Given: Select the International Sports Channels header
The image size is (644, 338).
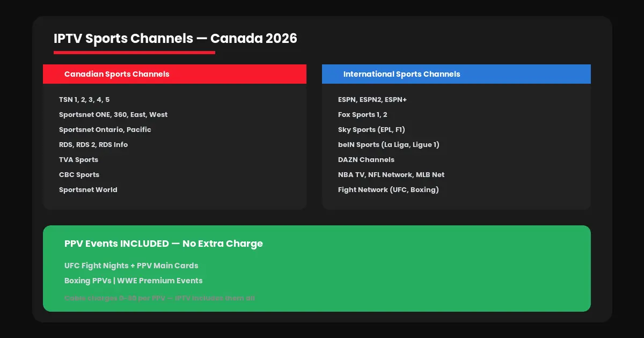Looking at the screenshot, I should click(x=456, y=74).
